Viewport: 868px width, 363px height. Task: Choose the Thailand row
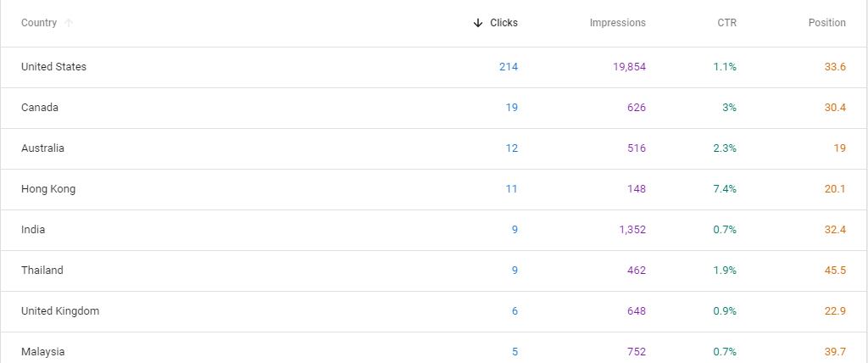click(x=434, y=271)
